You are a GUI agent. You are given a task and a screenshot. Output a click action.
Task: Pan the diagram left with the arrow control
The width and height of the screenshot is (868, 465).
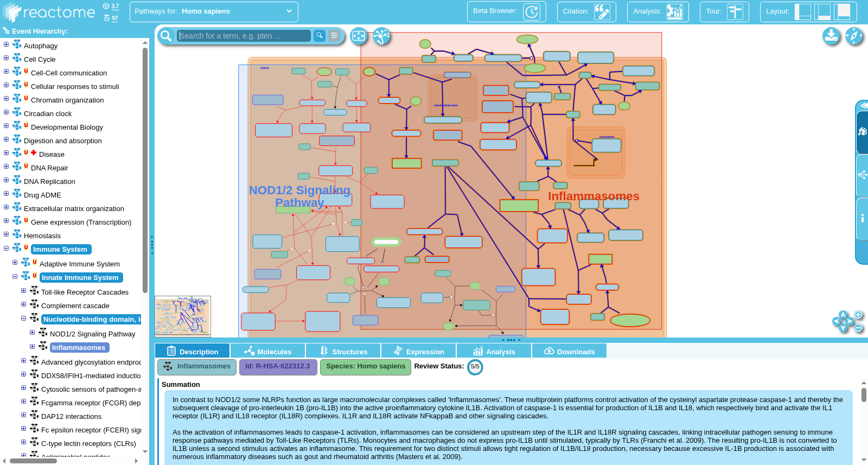836,321
